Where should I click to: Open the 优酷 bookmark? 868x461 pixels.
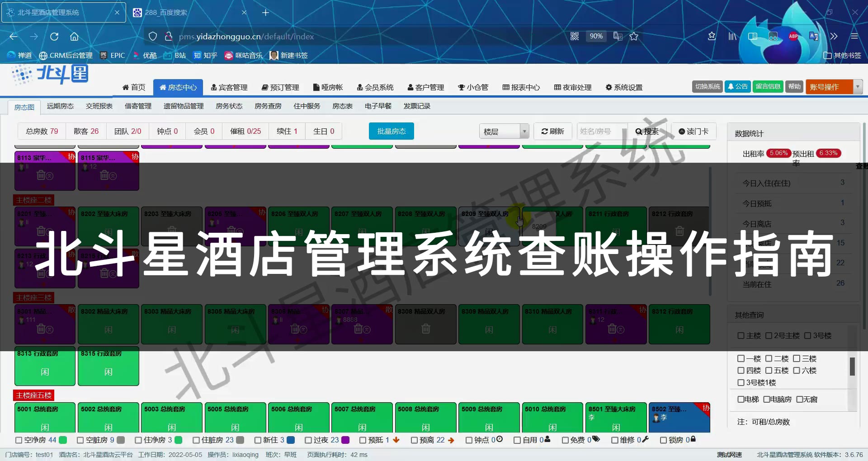[145, 55]
